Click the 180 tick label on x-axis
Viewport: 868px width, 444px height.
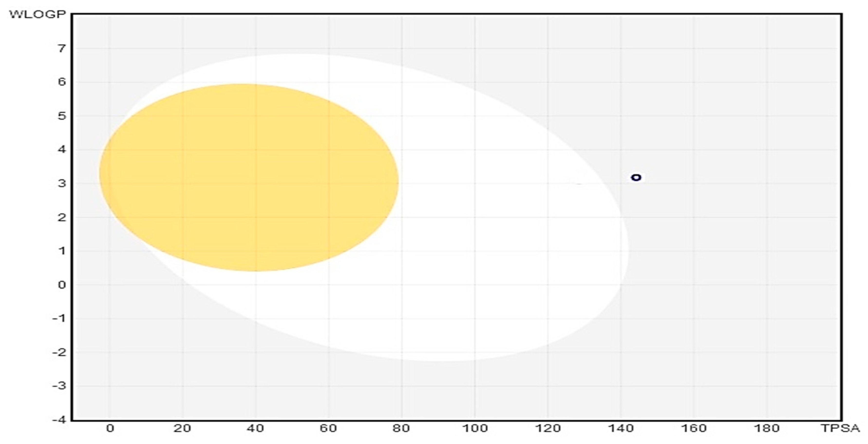click(767, 428)
